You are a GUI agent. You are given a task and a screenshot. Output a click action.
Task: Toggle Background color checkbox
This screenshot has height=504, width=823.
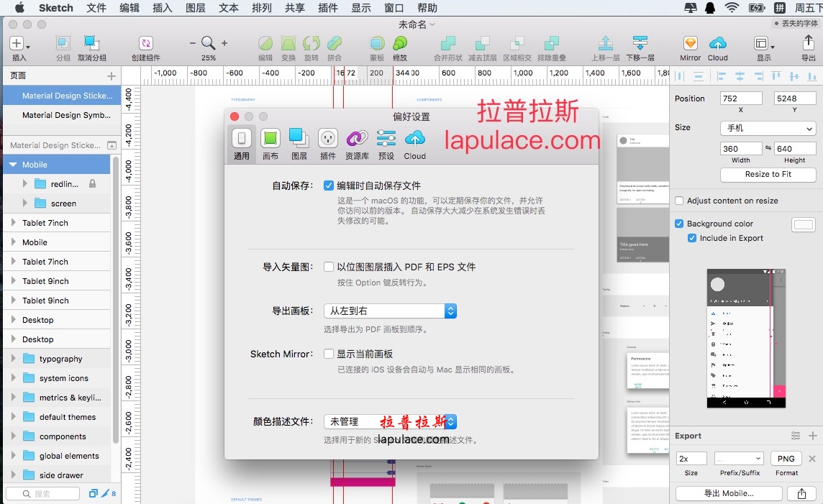pyautogui.click(x=679, y=224)
